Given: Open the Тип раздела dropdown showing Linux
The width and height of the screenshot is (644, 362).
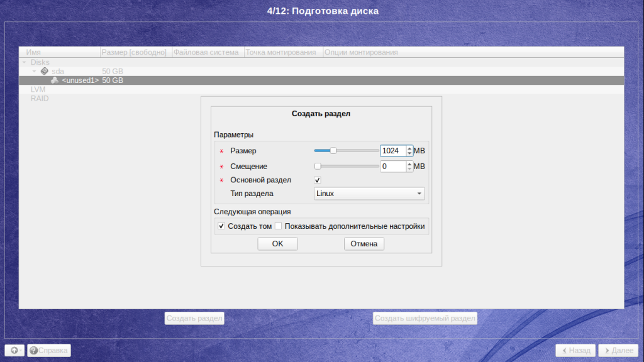Looking at the screenshot, I should pyautogui.click(x=369, y=193).
